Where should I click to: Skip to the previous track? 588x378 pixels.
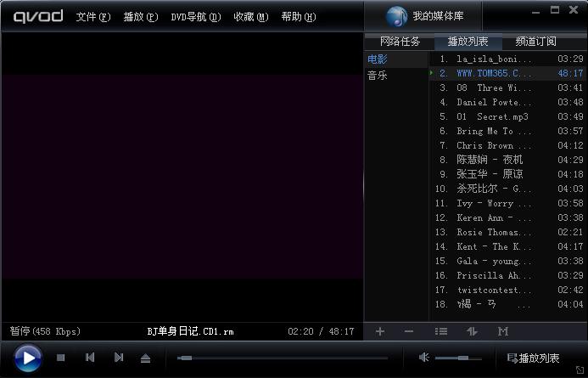90,358
